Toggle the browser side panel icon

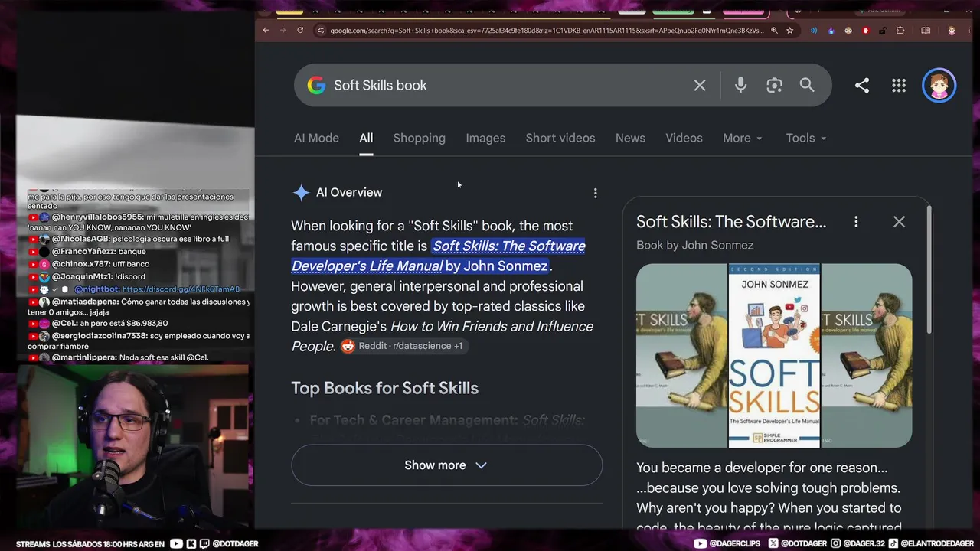pyautogui.click(x=926, y=31)
